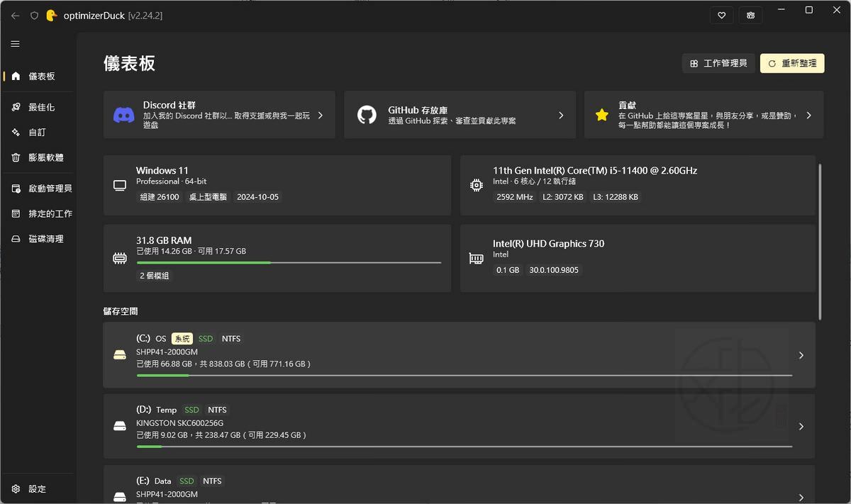Expand the C: OS drive chevron
Screen dimensions: 851x504
click(x=801, y=355)
